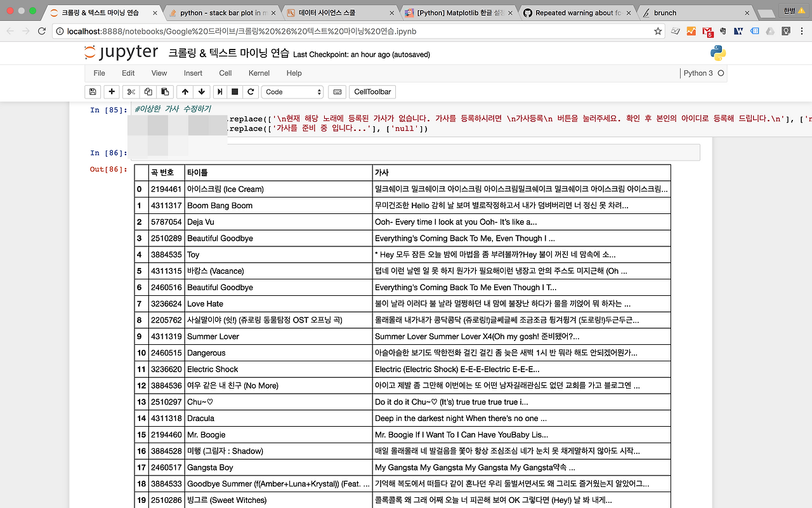
Task: Select the empty In [86] code cell
Action: (x=416, y=152)
